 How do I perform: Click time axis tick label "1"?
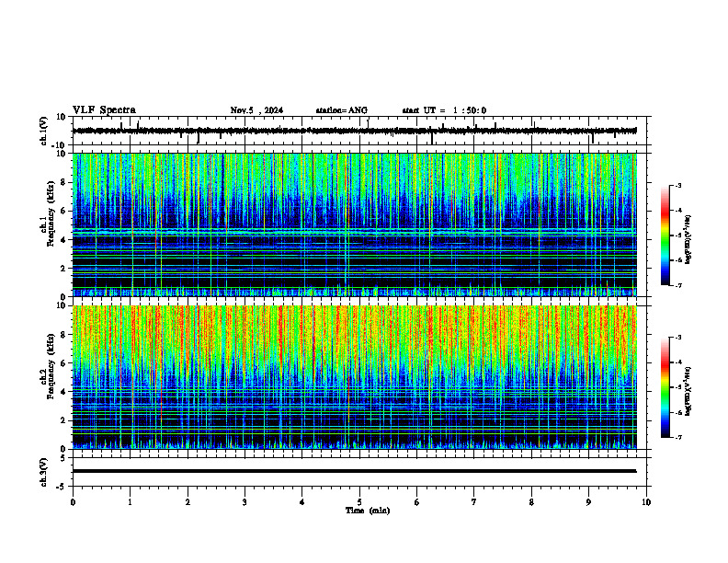(x=130, y=502)
